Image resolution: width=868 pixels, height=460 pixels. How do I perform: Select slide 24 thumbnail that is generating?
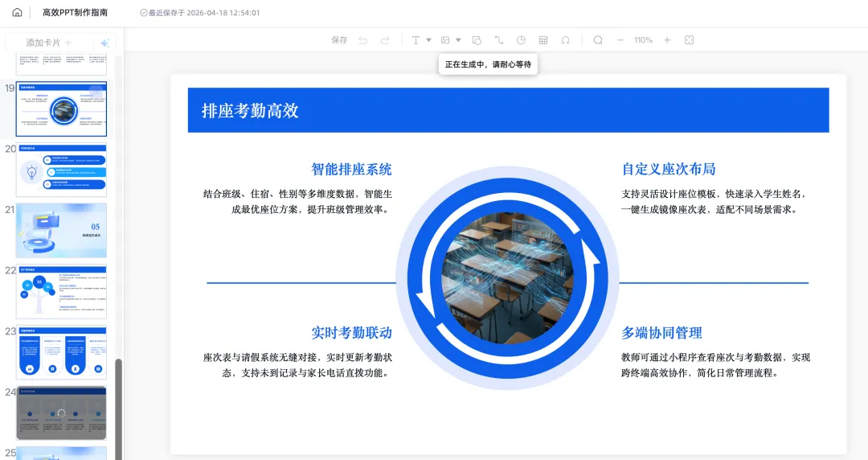61,413
